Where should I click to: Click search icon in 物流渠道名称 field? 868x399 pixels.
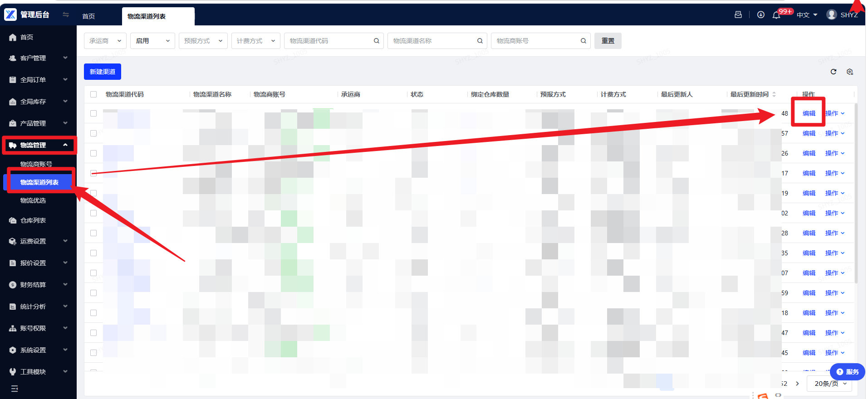coord(480,41)
